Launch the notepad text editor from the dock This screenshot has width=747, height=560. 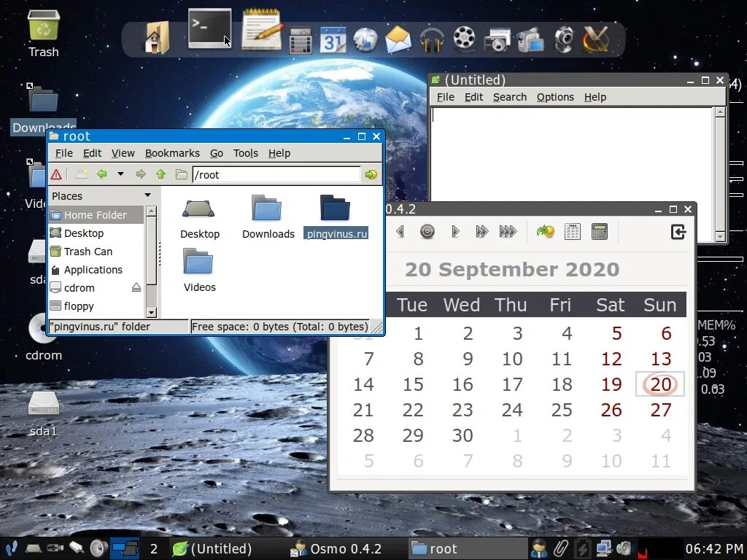(262, 29)
